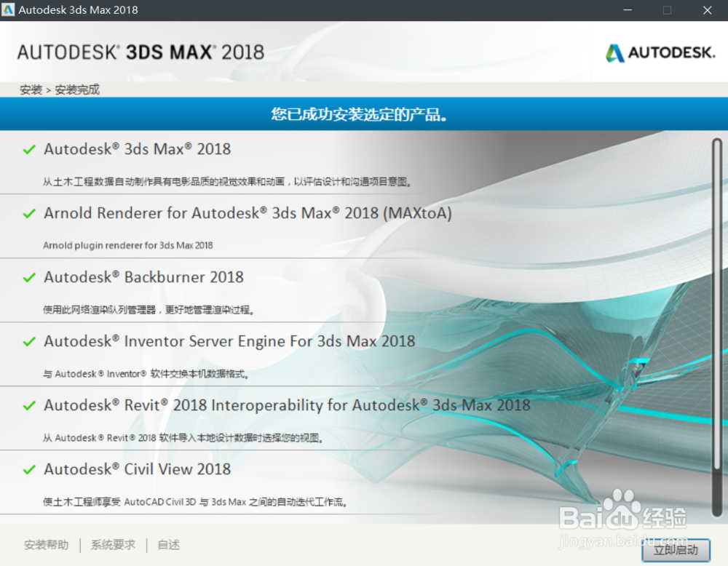Minimize the Autodesk 3ds Max 2018 installer window
728x566 pixels.
coord(628,9)
